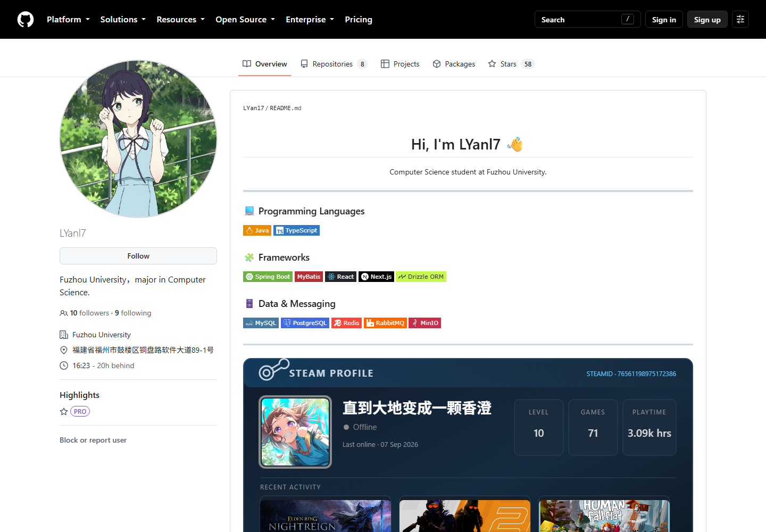Click the star icon under Highlights

point(64,411)
